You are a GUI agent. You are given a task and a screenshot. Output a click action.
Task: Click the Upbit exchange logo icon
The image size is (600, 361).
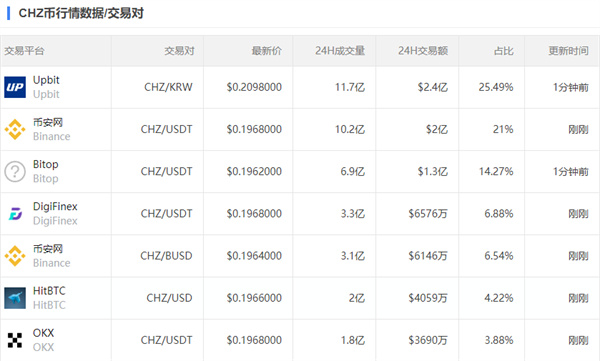coord(15,87)
